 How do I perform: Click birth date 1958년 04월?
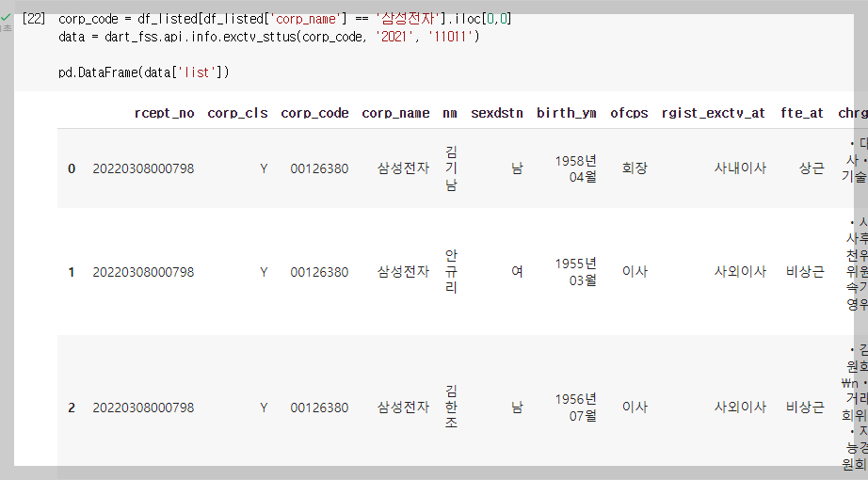pos(576,168)
